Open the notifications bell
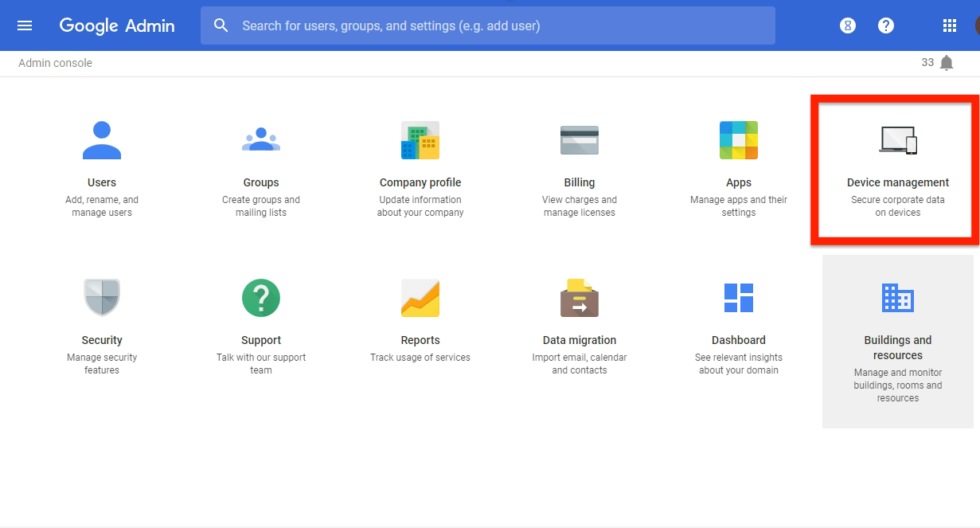The image size is (980, 528). (x=947, y=63)
